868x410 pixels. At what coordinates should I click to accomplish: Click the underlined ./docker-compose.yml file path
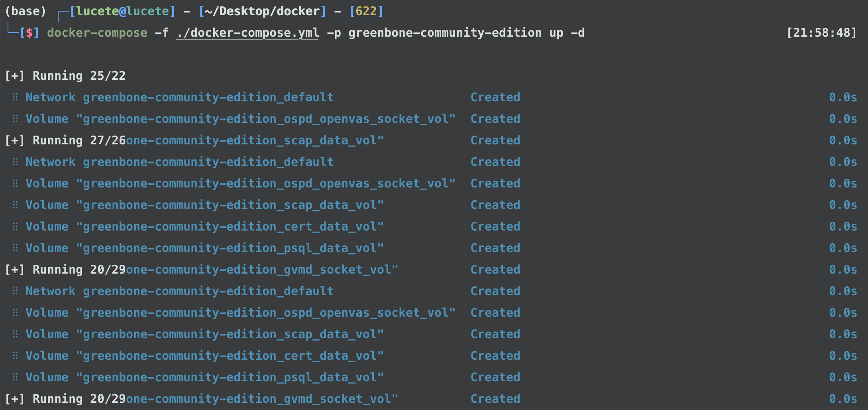(x=247, y=33)
